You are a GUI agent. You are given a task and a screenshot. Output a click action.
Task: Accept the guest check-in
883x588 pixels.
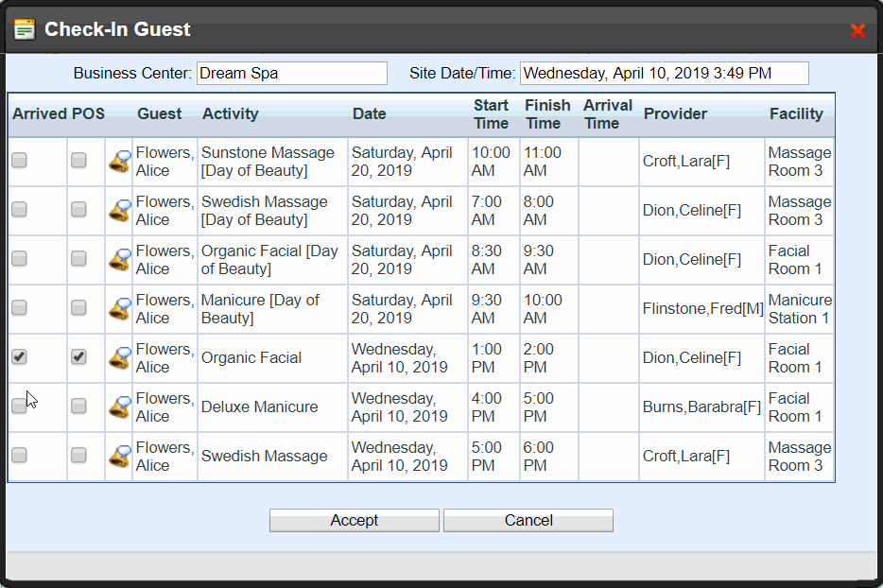tap(355, 521)
